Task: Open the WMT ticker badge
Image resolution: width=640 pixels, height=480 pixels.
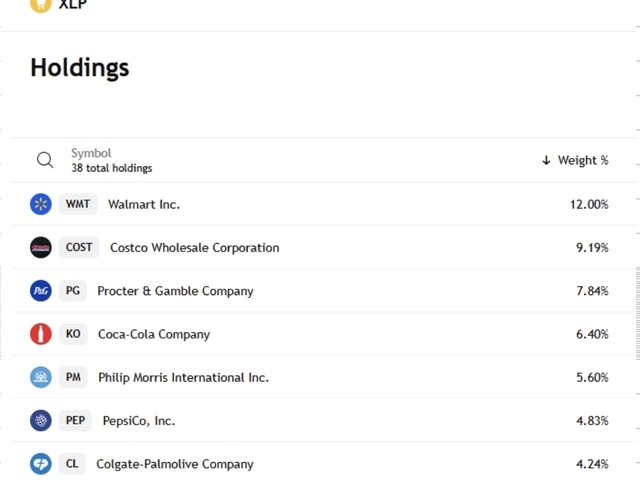Action: [78, 204]
